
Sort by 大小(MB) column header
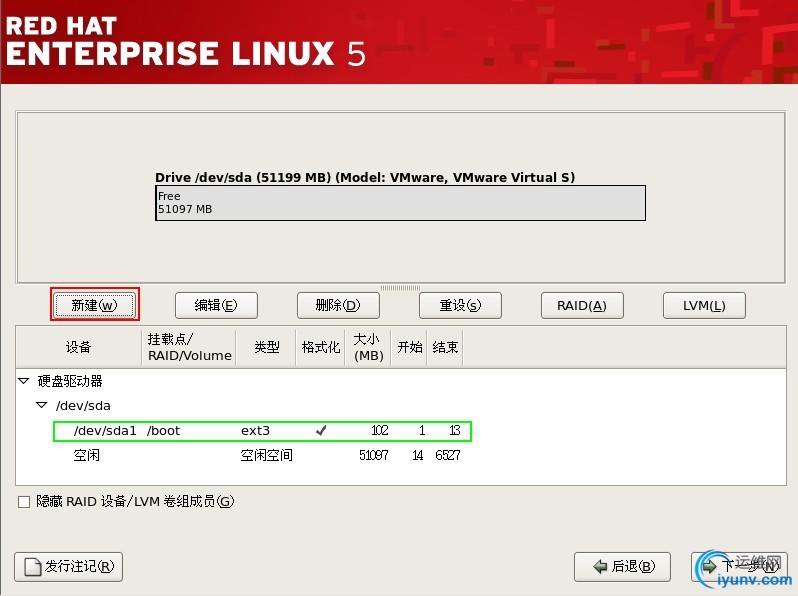pos(368,347)
